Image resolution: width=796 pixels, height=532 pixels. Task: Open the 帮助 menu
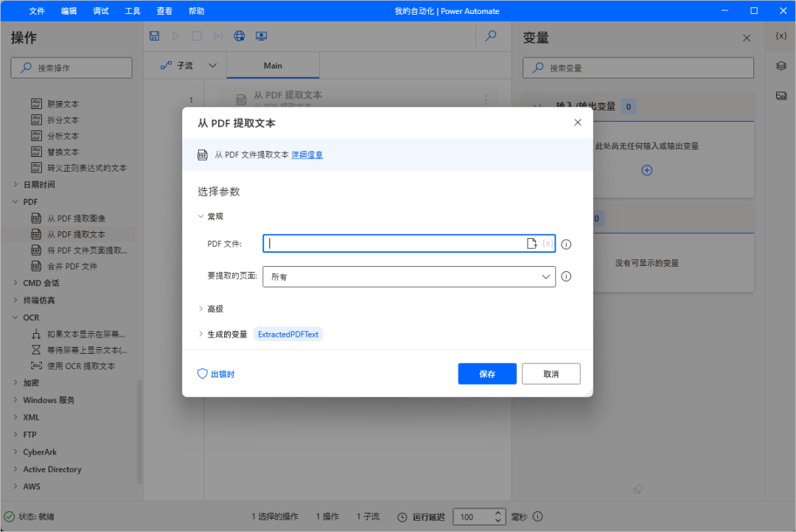coord(197,10)
